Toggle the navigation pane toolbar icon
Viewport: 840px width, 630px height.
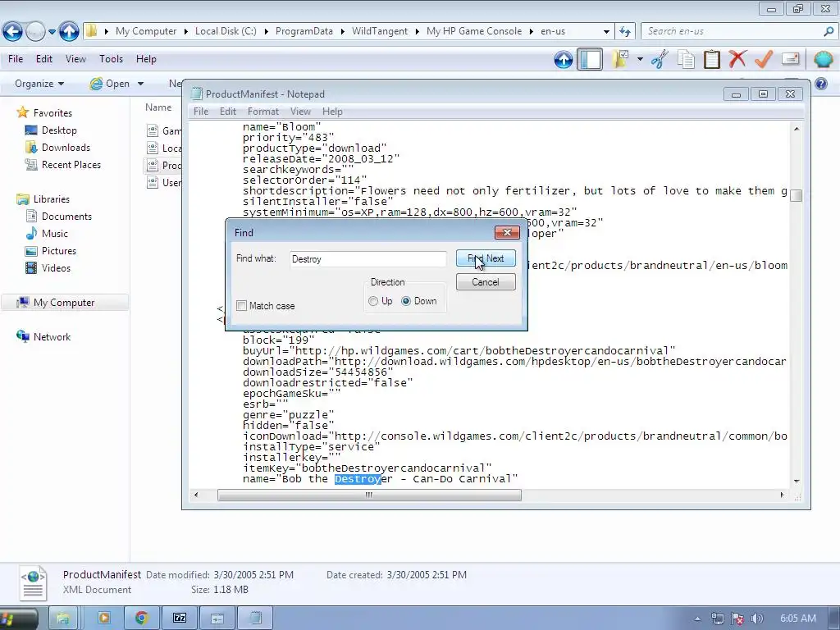[590, 59]
